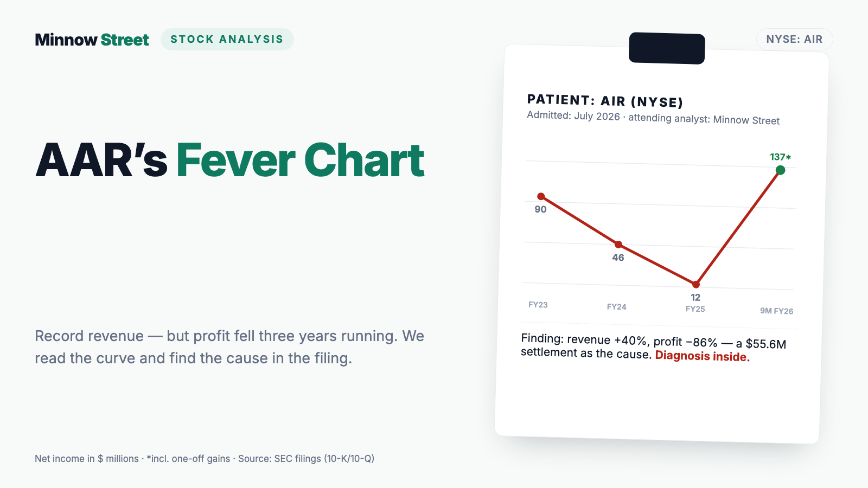This screenshot has height=488, width=868.
Task: Click the AAR's Fever Chart headline
Action: [229, 160]
